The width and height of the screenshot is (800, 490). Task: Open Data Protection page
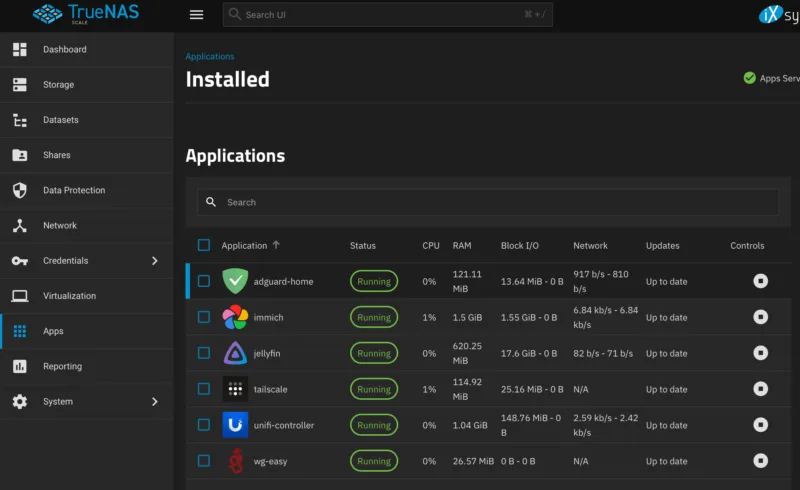coord(87,190)
